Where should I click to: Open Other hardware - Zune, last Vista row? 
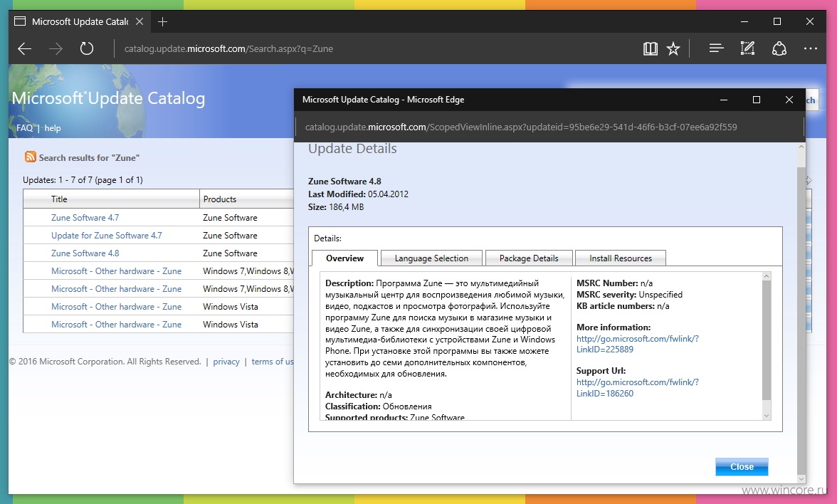coord(117,324)
